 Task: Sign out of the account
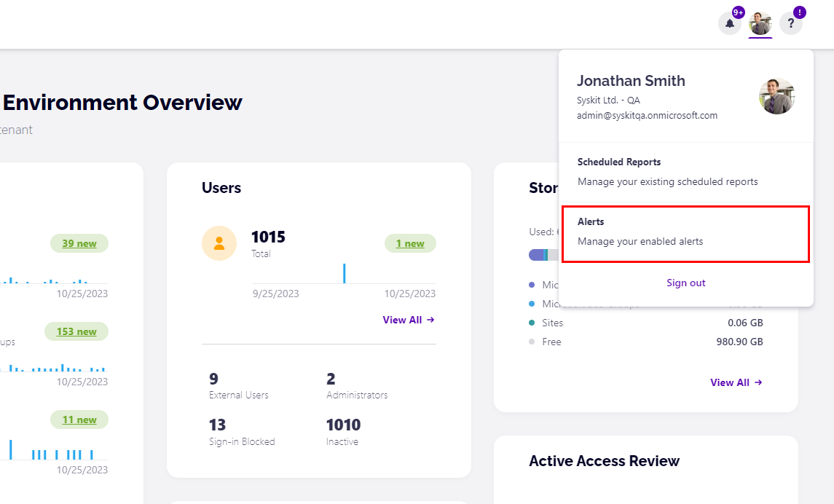coord(685,283)
